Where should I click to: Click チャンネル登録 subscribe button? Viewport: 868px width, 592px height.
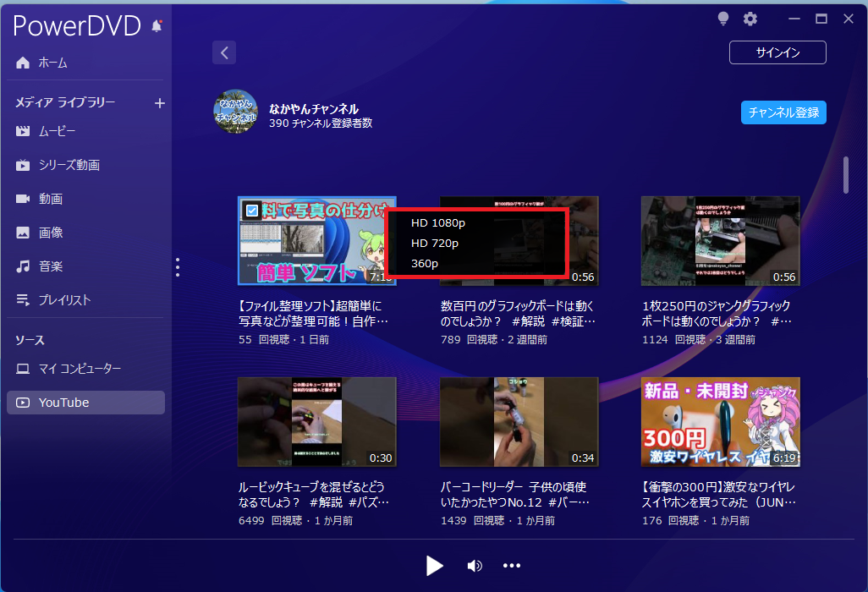[784, 112]
